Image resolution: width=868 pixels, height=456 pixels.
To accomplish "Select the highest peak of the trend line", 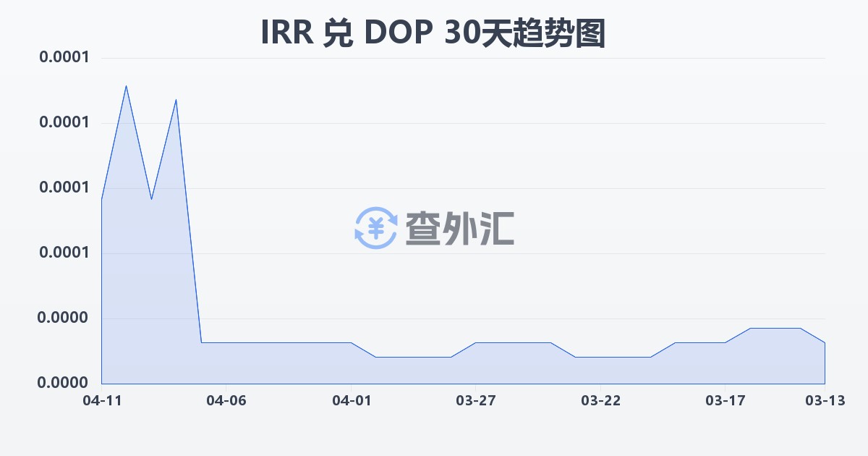I will click(x=127, y=87).
